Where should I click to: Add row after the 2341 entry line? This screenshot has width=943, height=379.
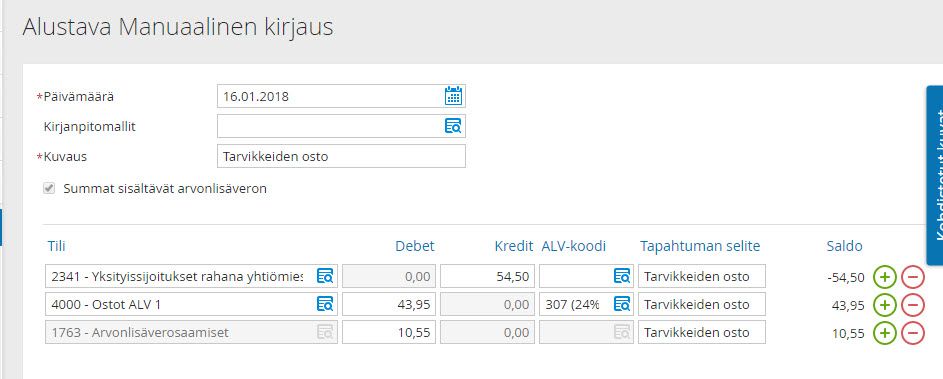coord(885,277)
